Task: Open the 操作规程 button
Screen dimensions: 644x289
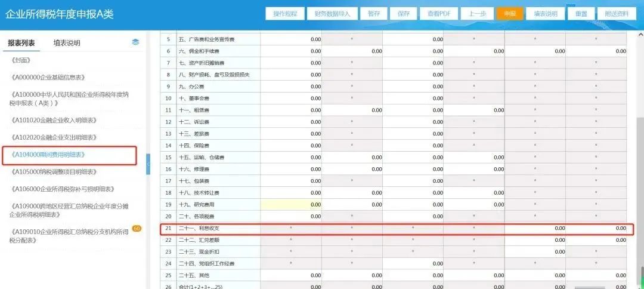Action: pyautogui.click(x=284, y=14)
